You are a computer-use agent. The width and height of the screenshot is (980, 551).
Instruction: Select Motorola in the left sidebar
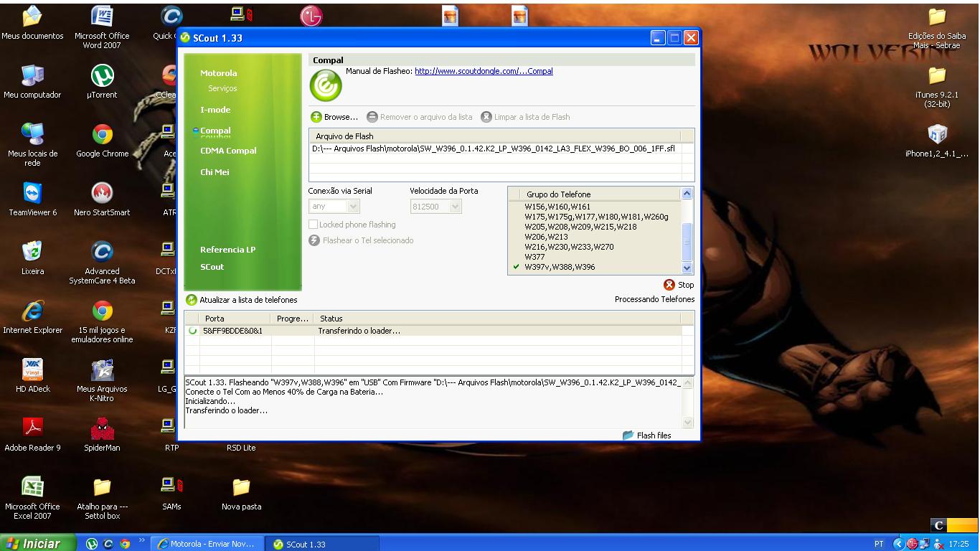[218, 73]
